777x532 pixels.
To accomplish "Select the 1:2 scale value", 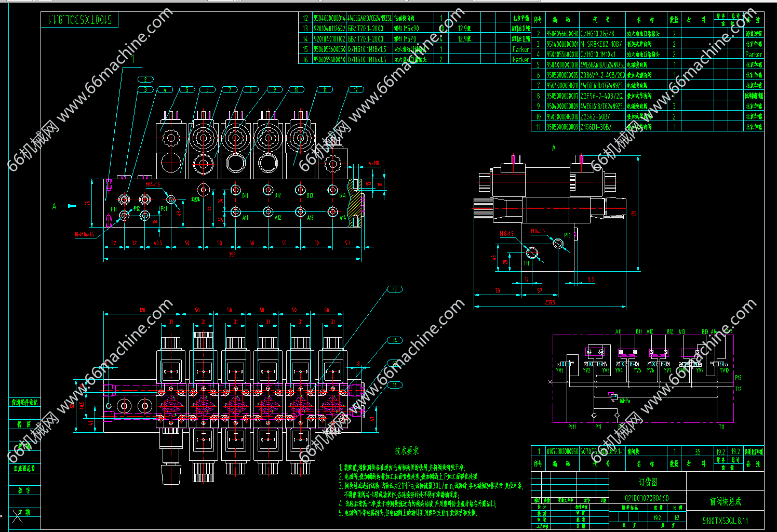I will (x=677, y=518).
